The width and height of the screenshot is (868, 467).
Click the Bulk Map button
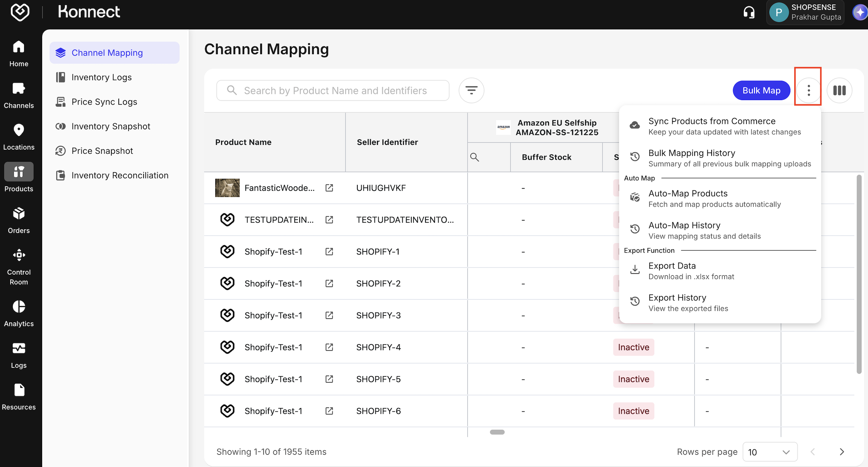point(761,90)
